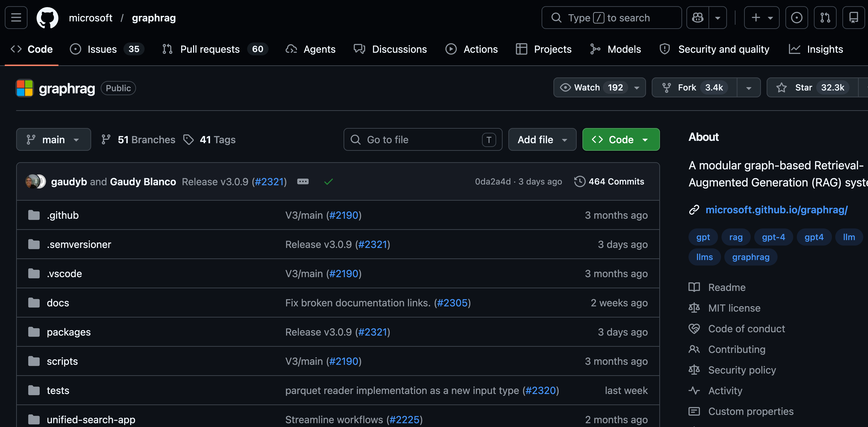Open the Fork options dropdown arrow
Screen dimensions: 868x427
pos(748,88)
